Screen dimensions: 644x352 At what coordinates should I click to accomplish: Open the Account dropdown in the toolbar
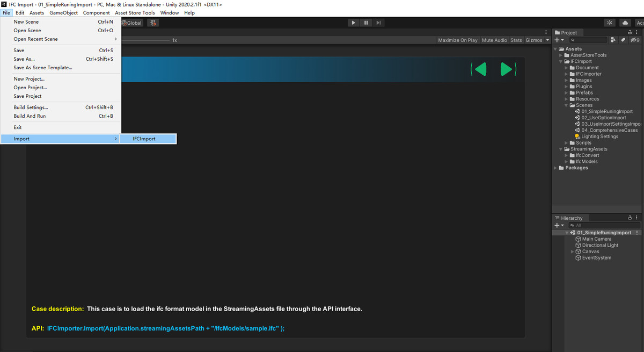pyautogui.click(x=639, y=23)
